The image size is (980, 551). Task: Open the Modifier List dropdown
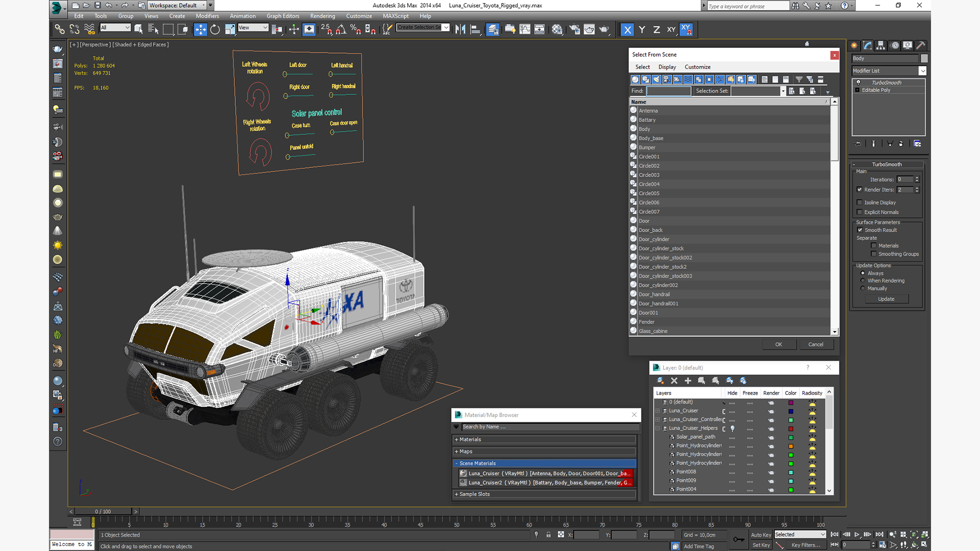pos(922,71)
